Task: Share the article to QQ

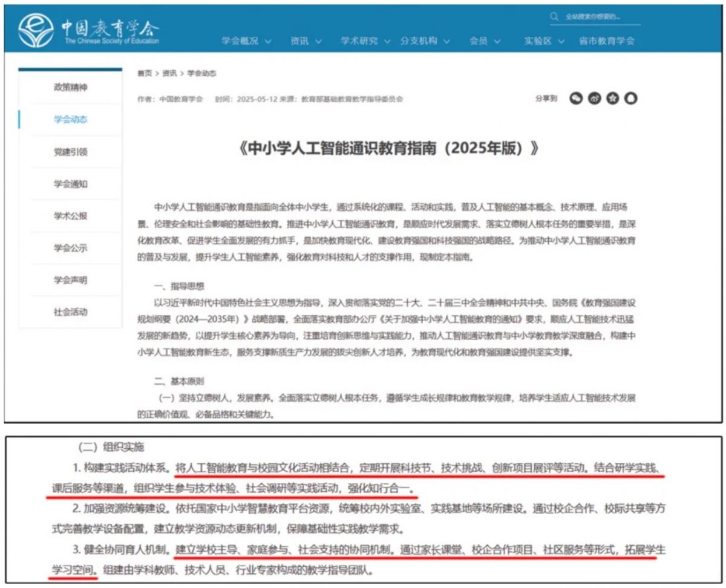Action: pyautogui.click(x=630, y=99)
